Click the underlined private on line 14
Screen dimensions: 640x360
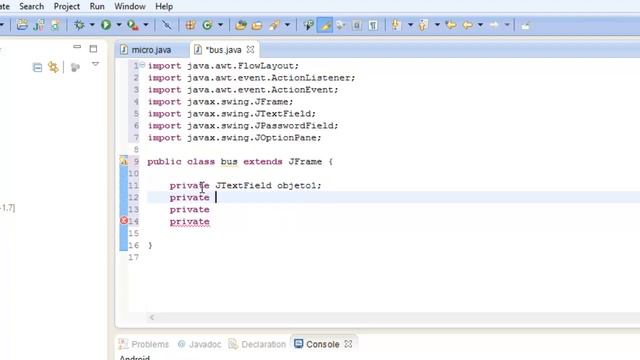click(190, 222)
